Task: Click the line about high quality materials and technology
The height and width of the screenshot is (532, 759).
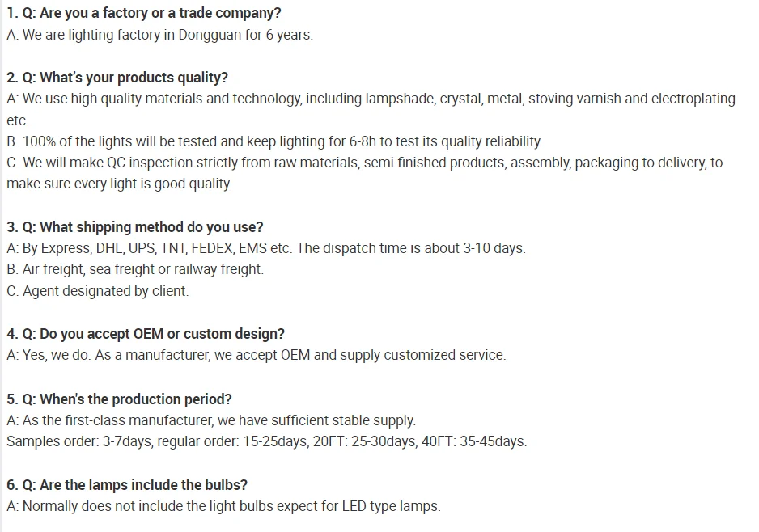Action: tap(371, 99)
